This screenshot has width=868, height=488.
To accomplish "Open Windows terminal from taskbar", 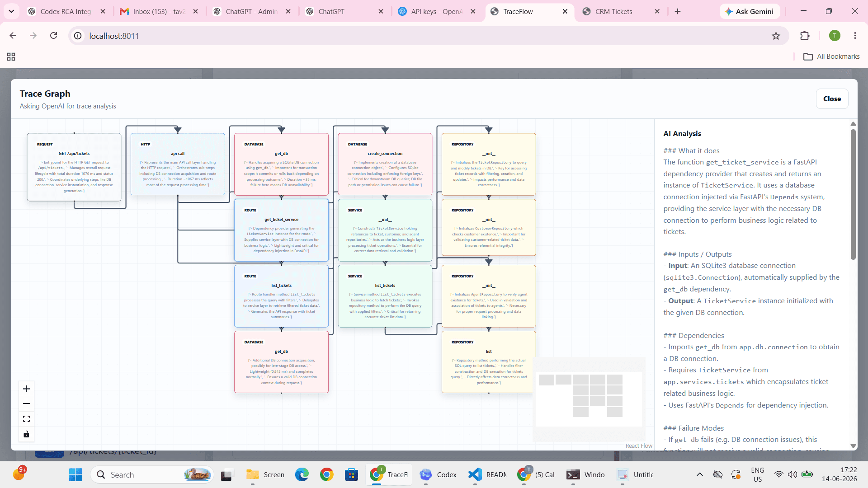I will point(586,475).
